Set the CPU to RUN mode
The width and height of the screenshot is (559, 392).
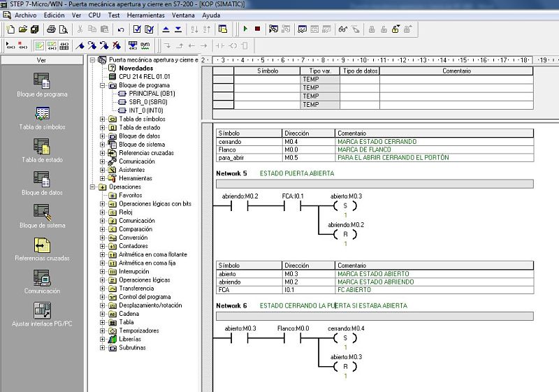(x=245, y=29)
